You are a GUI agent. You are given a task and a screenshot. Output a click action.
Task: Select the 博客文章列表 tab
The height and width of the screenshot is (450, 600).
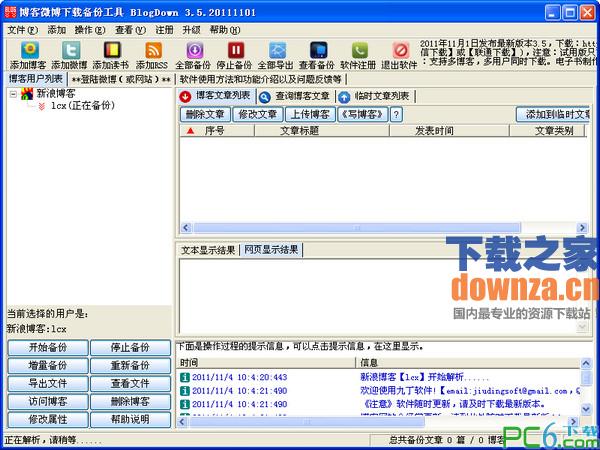[216, 96]
